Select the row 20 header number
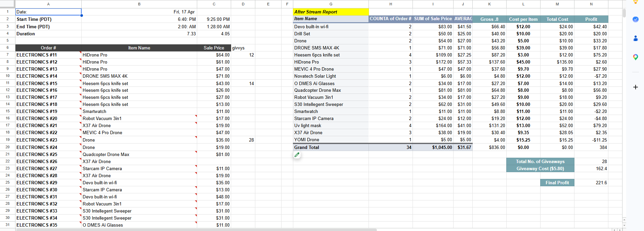644x231 pixels. pos(7,147)
